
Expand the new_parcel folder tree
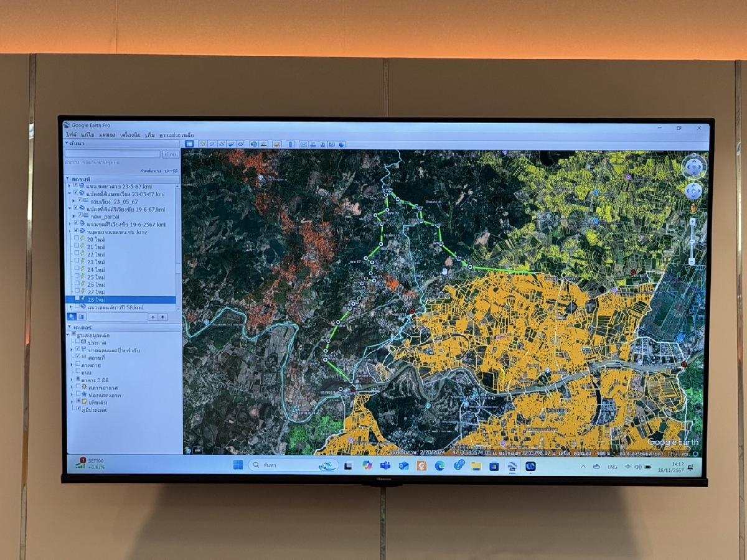[73, 216]
